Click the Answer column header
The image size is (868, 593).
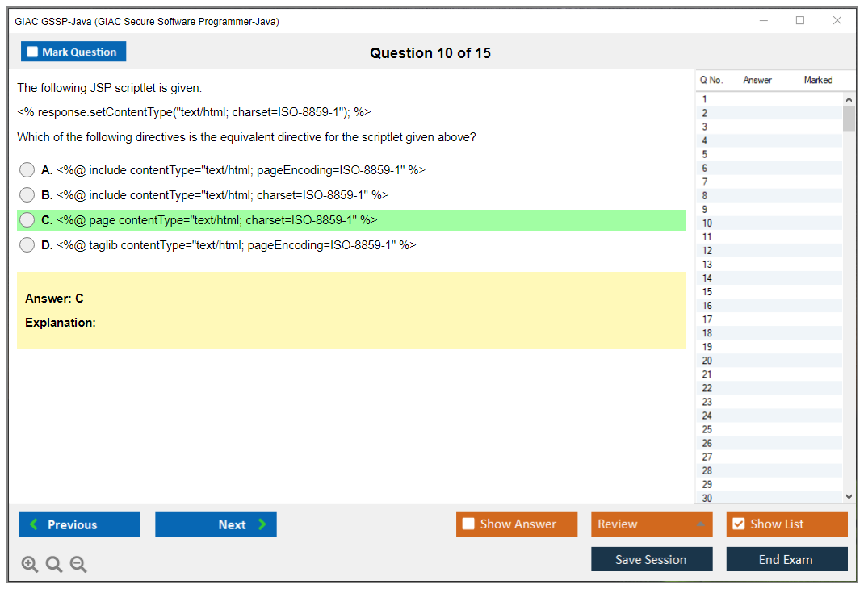click(757, 80)
